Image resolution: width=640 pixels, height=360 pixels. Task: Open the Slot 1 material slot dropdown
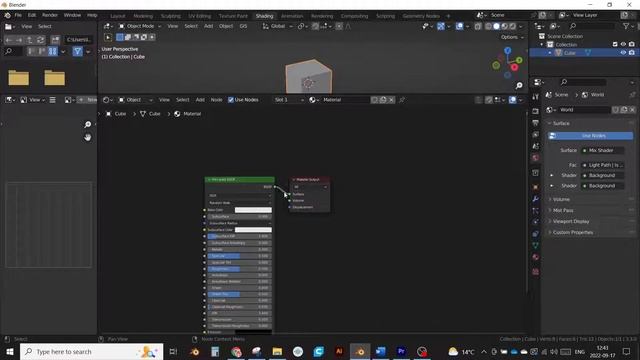tap(289, 100)
